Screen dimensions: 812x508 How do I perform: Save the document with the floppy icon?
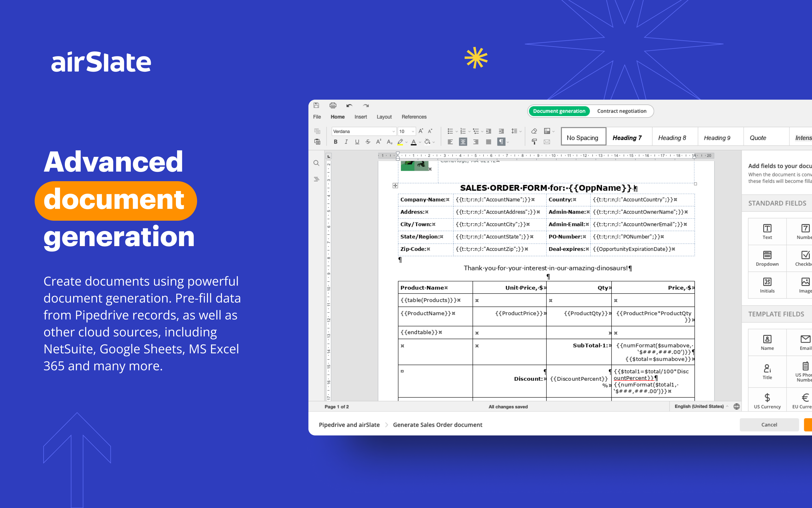click(x=316, y=105)
